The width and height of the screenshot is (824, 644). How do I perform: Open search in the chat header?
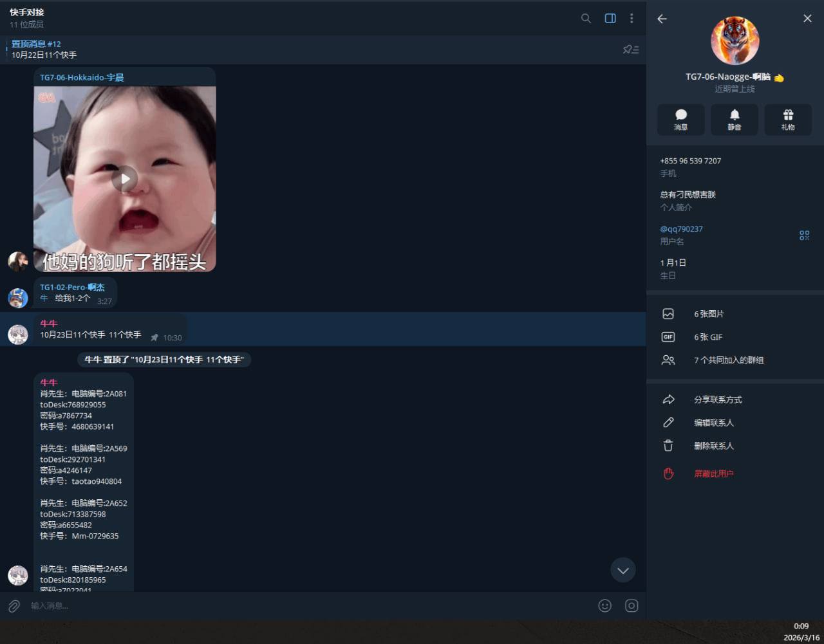click(586, 19)
